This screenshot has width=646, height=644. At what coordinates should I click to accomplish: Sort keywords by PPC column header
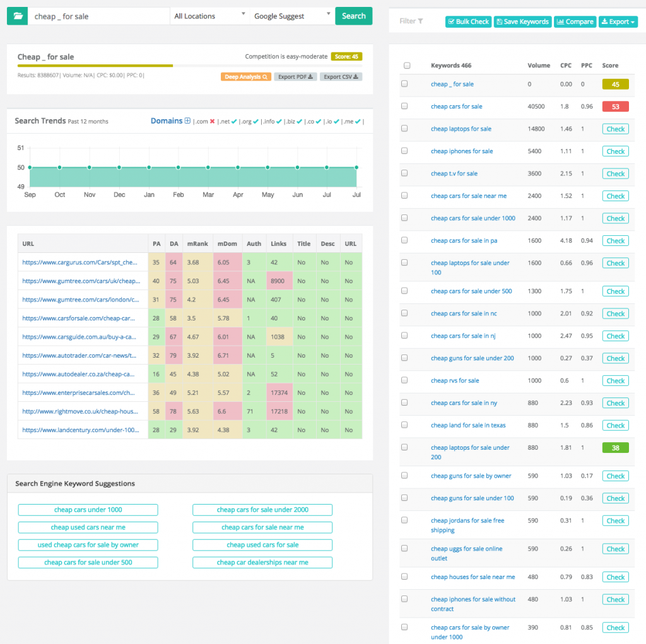click(x=587, y=66)
